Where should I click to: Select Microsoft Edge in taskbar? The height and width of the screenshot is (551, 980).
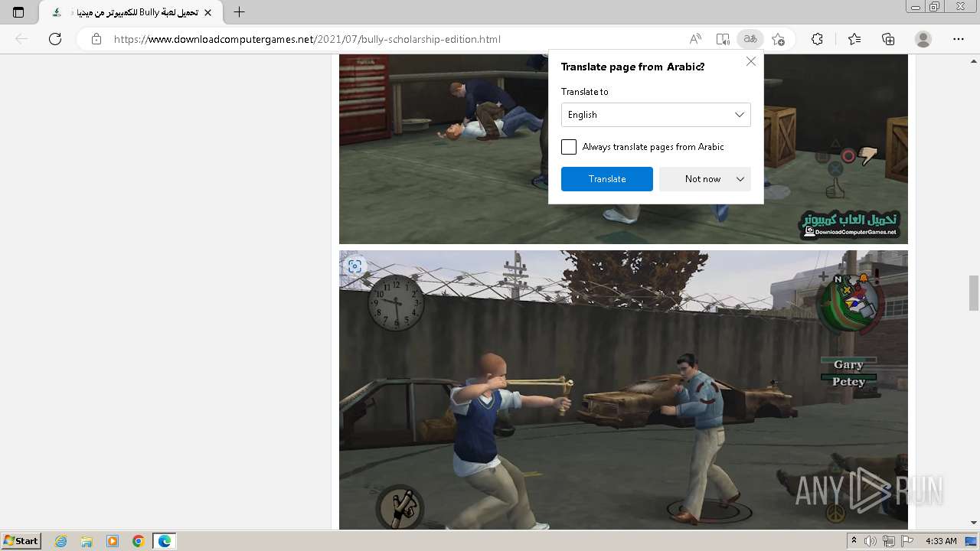tap(165, 541)
